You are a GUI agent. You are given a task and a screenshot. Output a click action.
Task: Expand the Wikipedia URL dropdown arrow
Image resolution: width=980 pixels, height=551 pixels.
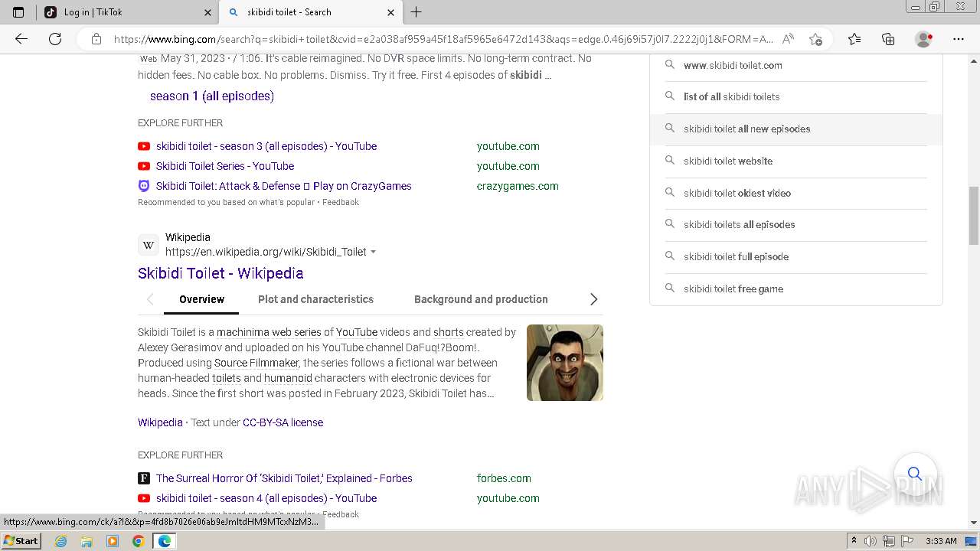click(374, 252)
